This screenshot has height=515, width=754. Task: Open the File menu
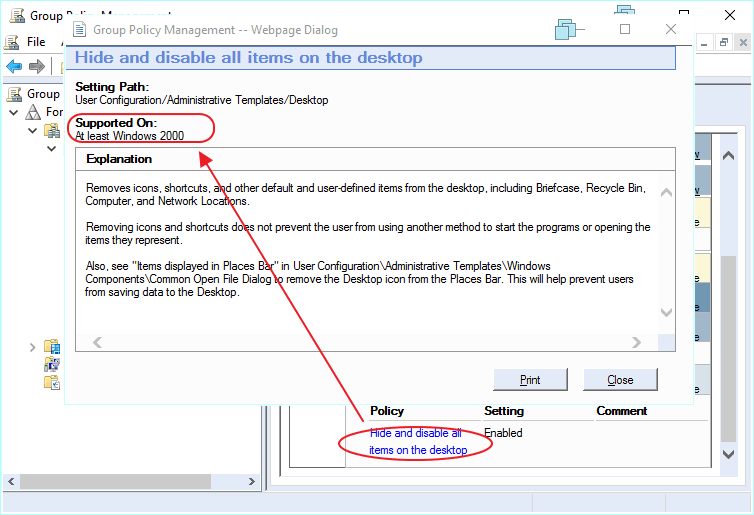click(x=36, y=42)
